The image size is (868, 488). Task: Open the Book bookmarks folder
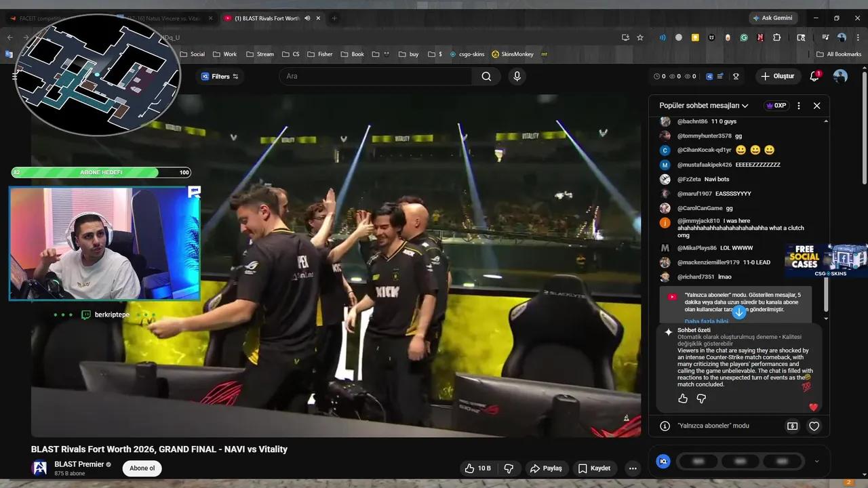pos(352,54)
